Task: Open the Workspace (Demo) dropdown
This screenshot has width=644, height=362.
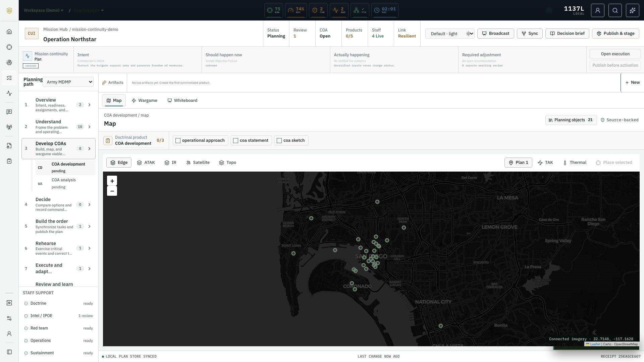Action: tap(44, 10)
